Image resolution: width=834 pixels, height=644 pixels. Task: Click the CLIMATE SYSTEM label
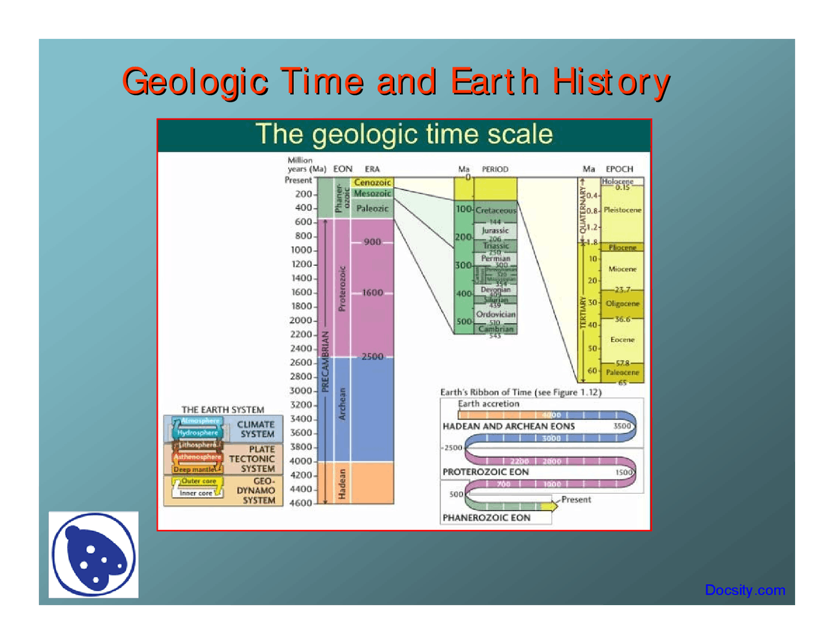257,429
